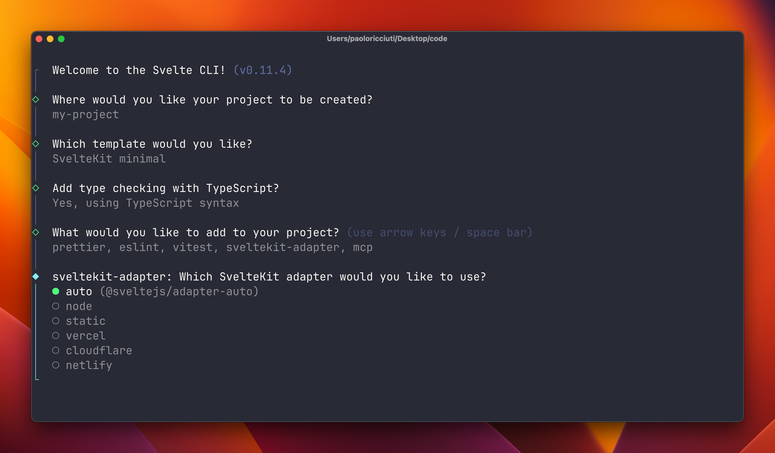Click the 'Welcome to the Svelte CLI!' text
The image size is (775, 453).
point(139,70)
